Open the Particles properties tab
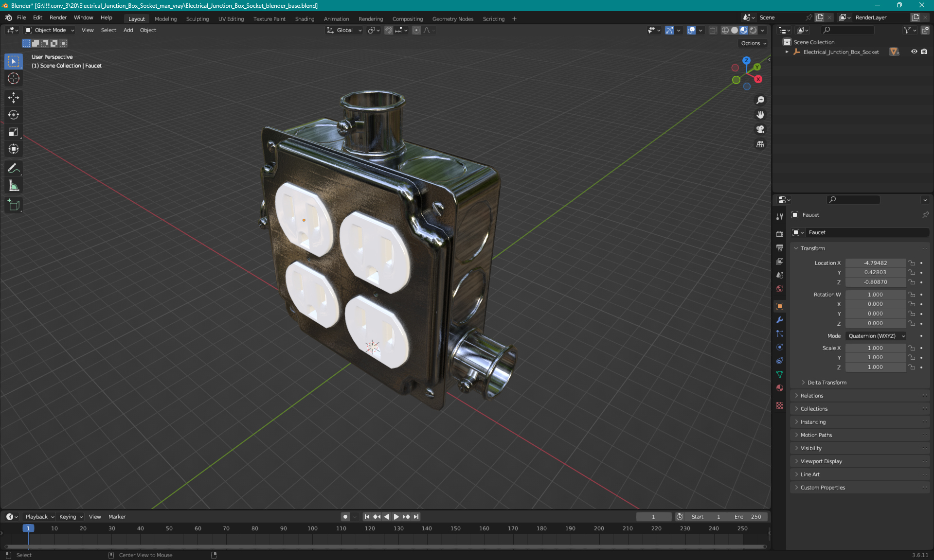 (x=780, y=333)
